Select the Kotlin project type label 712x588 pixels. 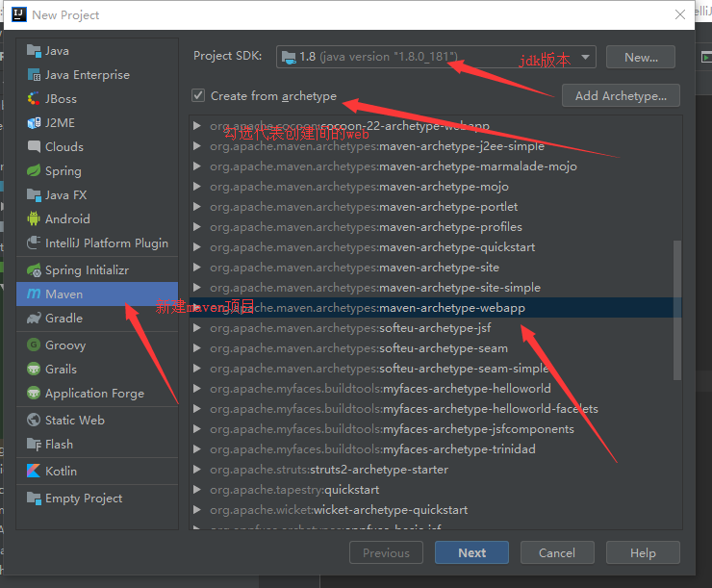61,472
